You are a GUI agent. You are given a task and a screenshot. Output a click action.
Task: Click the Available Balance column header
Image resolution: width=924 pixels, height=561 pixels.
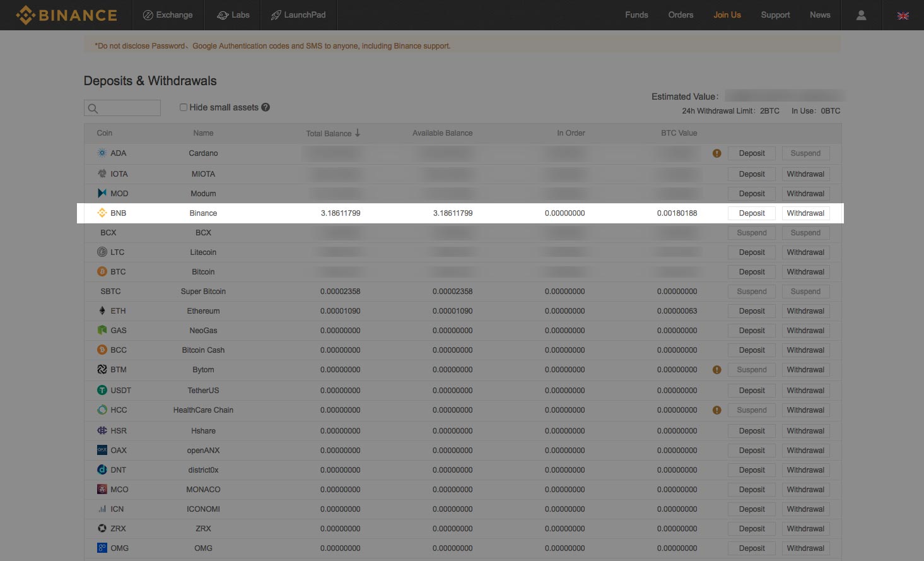click(442, 133)
